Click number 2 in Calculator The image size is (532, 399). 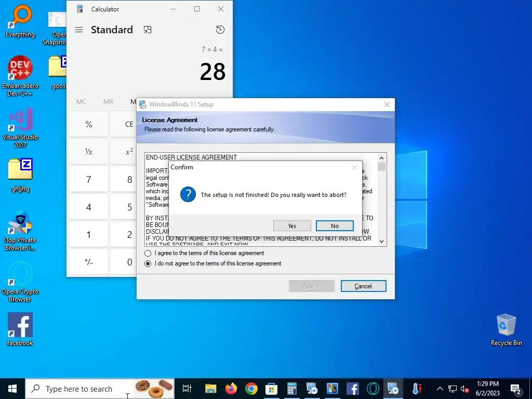124,234
